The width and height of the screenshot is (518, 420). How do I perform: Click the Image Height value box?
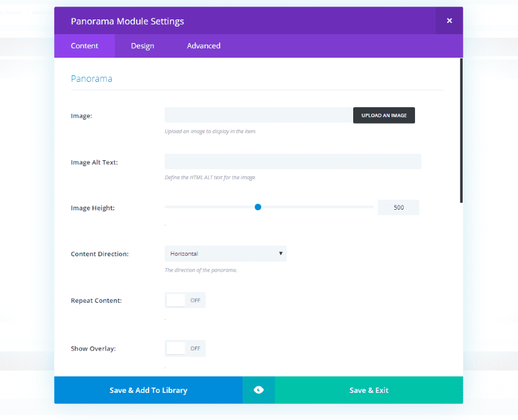pos(399,207)
